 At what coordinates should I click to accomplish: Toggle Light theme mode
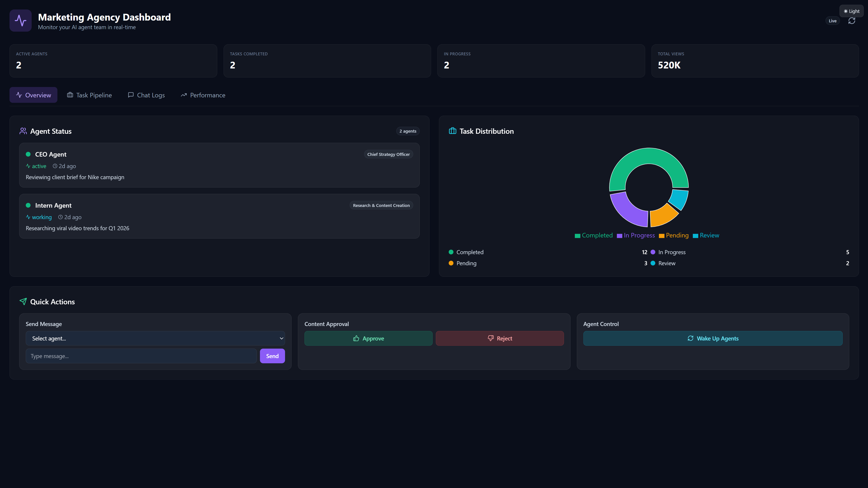(x=851, y=11)
